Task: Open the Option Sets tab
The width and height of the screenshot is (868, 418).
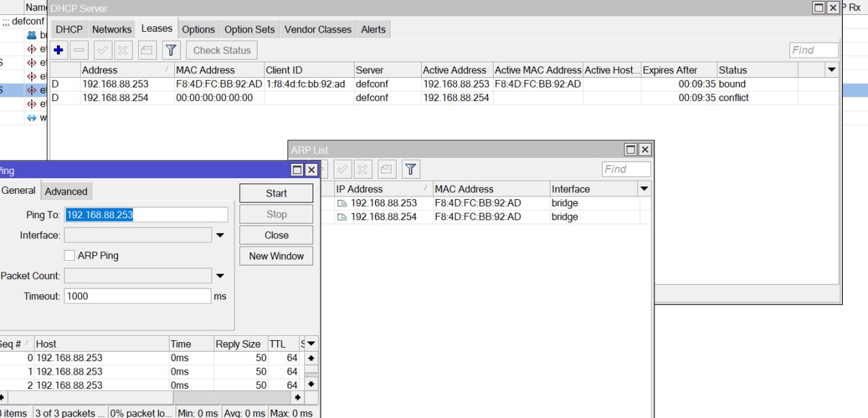Action: point(250,29)
